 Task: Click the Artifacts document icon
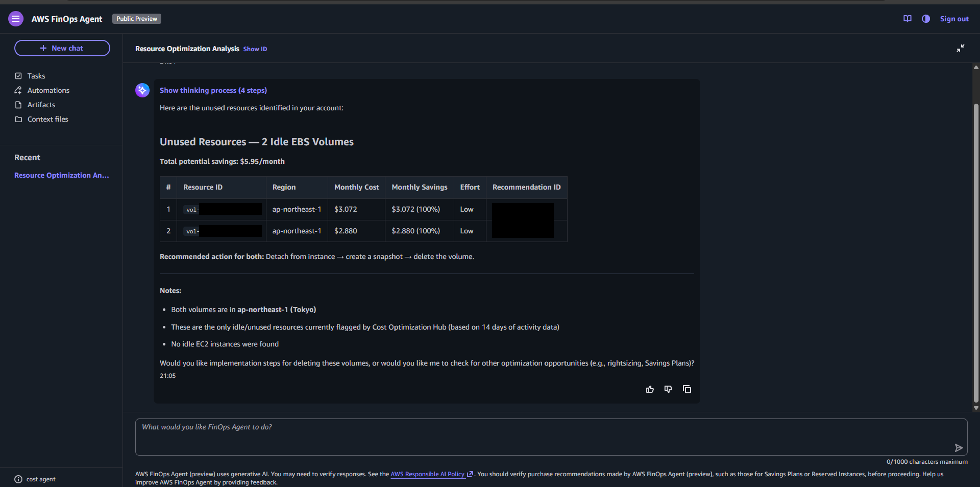click(x=18, y=105)
